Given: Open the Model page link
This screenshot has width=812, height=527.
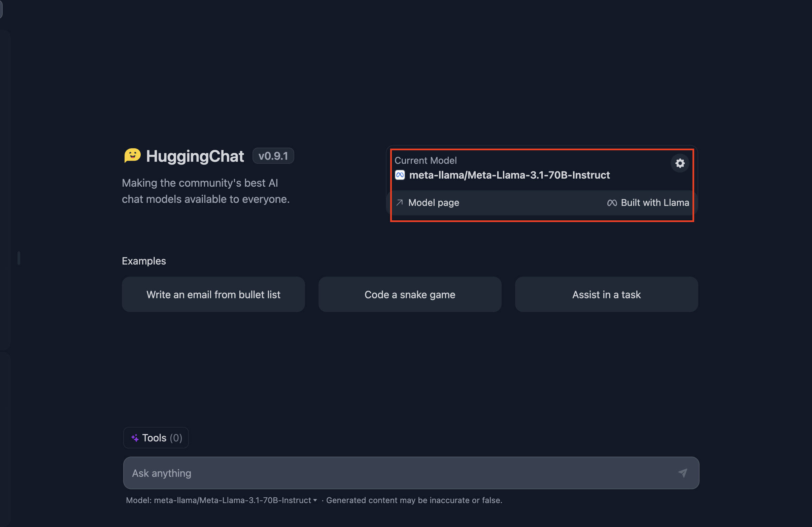Looking at the screenshot, I should point(428,203).
